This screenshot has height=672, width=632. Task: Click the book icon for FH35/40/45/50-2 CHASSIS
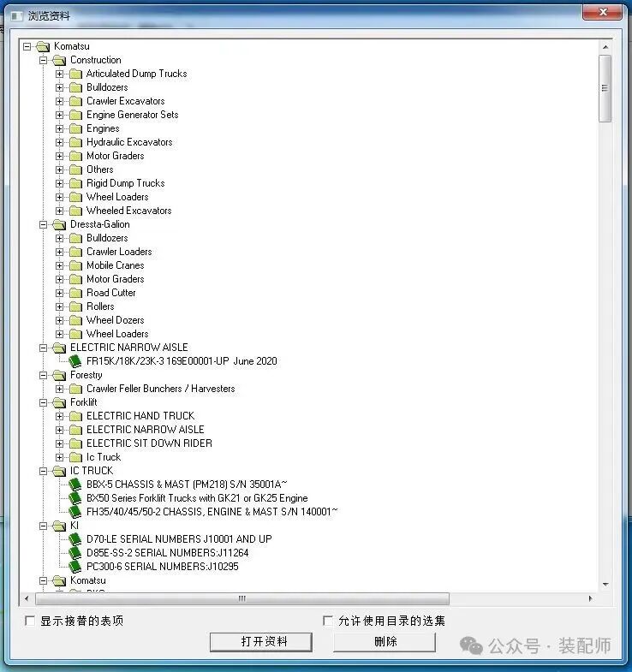(x=75, y=512)
